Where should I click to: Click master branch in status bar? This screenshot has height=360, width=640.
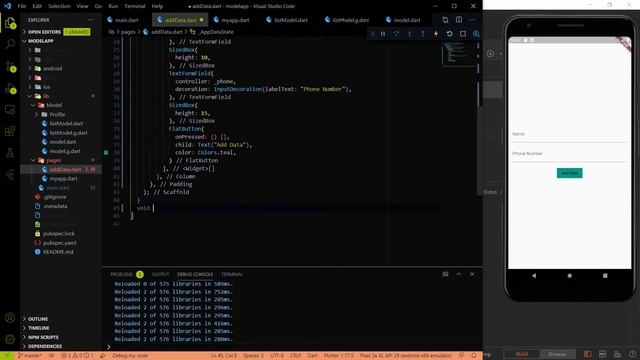coord(30,356)
